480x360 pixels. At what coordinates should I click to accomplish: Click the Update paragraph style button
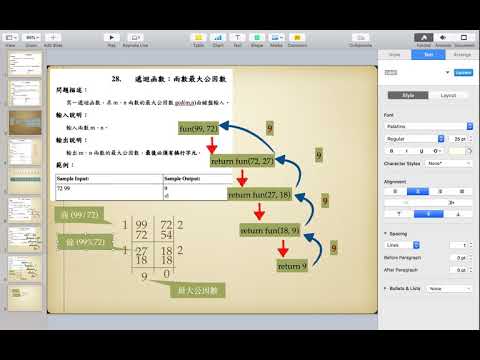[463, 73]
